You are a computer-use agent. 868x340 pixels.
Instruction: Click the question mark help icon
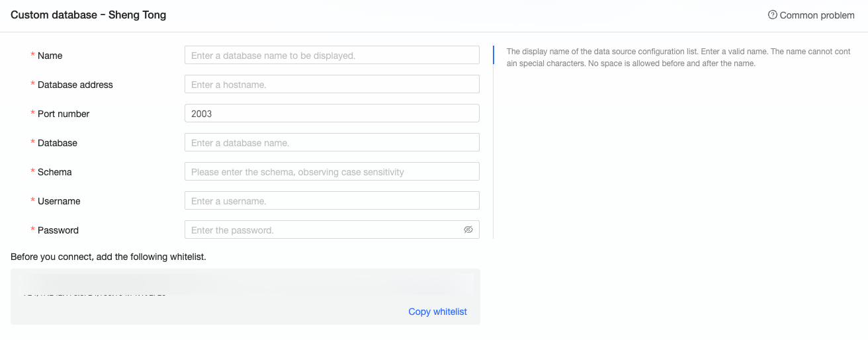click(x=772, y=15)
